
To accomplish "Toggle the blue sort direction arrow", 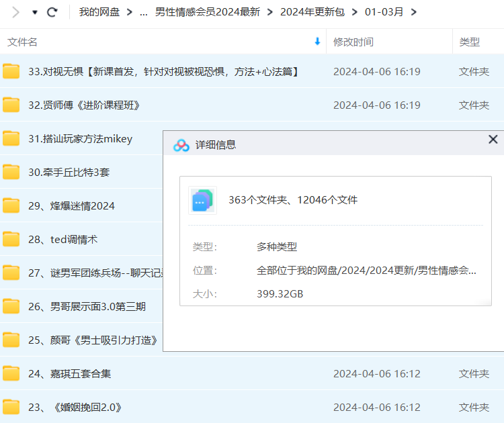I will pos(317,42).
